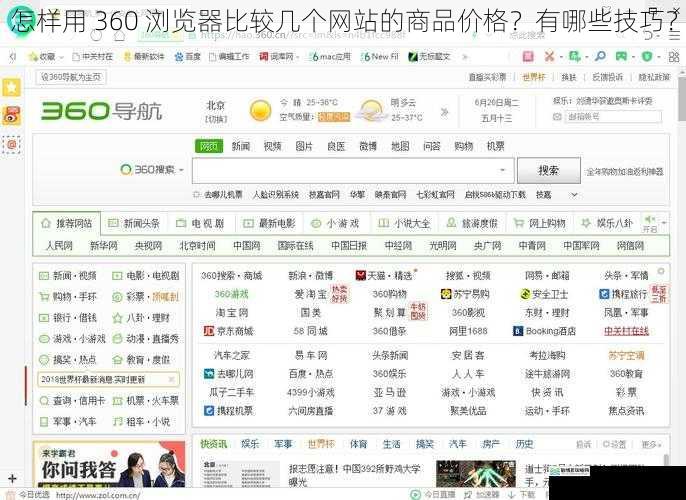The image size is (686, 500).
Task: Click the 搜索 button
Action: [549, 170]
